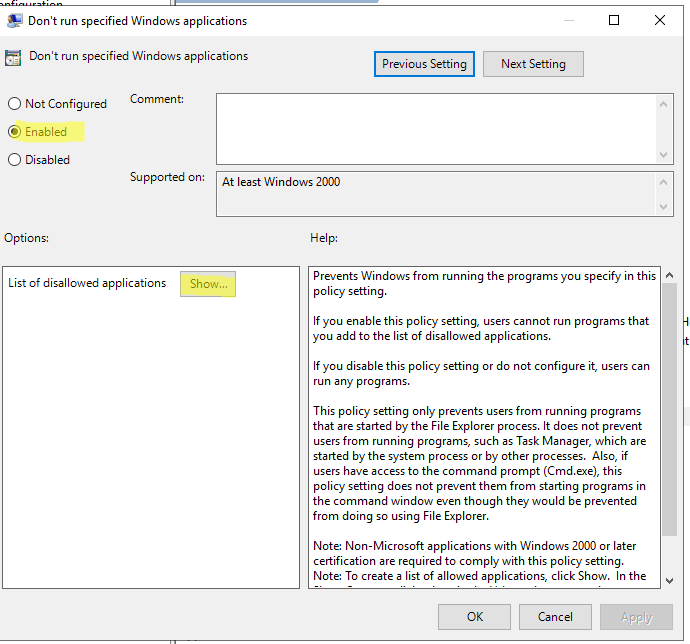Go to Next Setting
Viewport: 690px width, 644px height.
pos(533,64)
